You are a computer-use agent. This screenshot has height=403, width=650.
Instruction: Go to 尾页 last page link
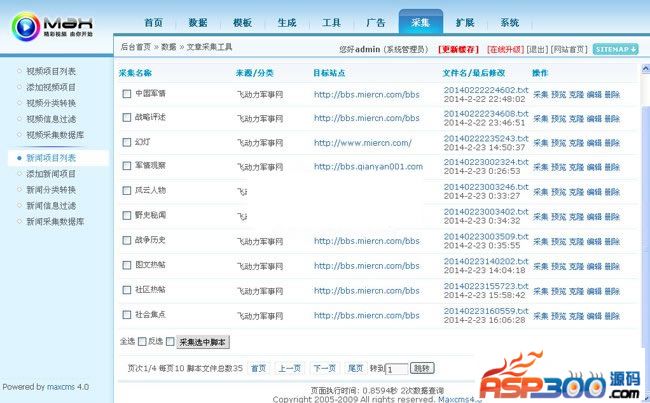(x=355, y=368)
